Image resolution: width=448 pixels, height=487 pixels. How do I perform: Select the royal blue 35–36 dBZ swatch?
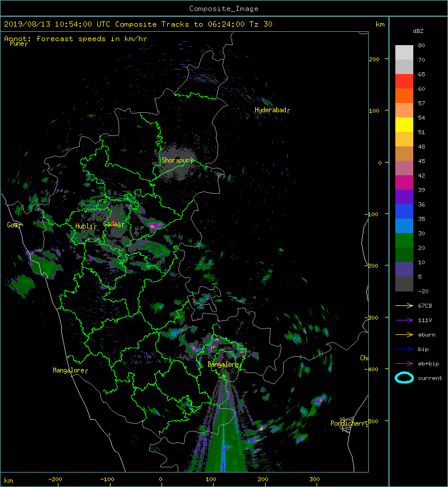[x=404, y=212]
